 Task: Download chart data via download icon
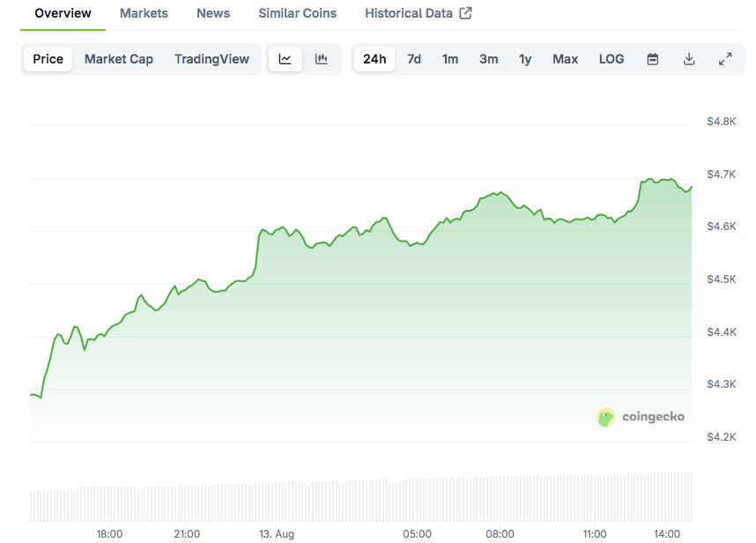[x=689, y=59]
